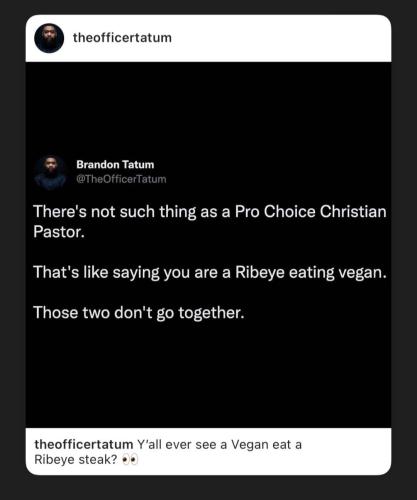Viewport: 417px width, 500px height.
Task: Select the Brandon Tatum display name
Action: pyautogui.click(x=115, y=164)
